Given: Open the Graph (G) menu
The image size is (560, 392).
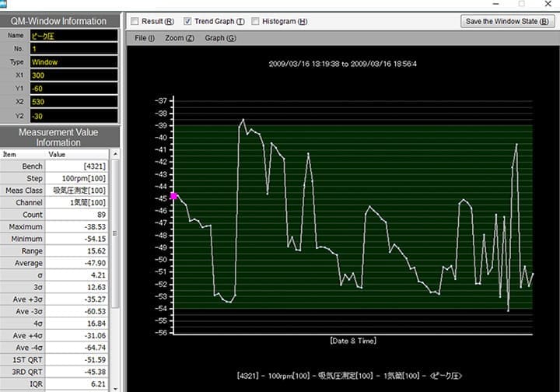Looking at the screenshot, I should [220, 38].
